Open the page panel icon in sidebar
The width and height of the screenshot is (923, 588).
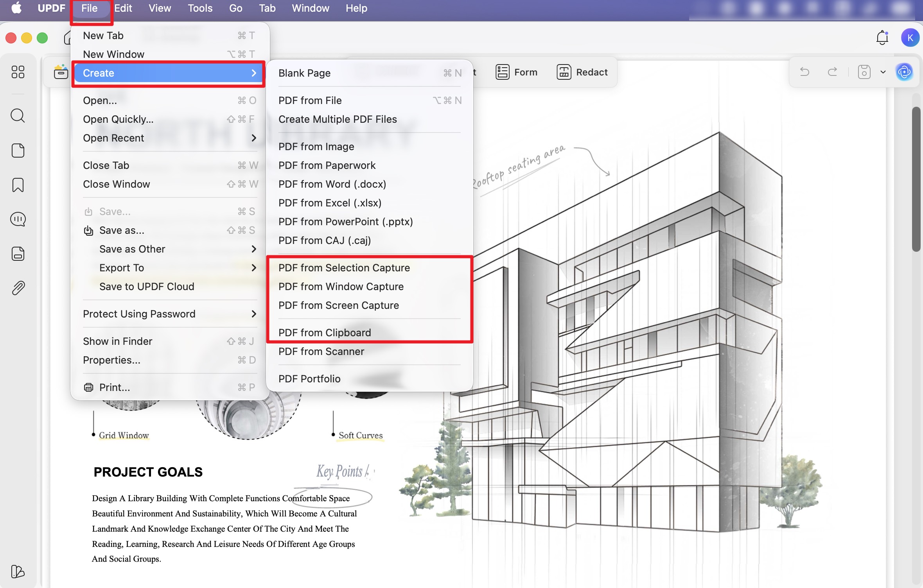pyautogui.click(x=18, y=151)
